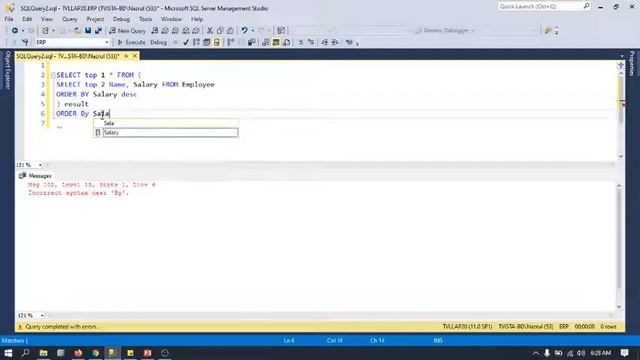Click the Query Options icon
640x360 pixels.
(207, 42)
